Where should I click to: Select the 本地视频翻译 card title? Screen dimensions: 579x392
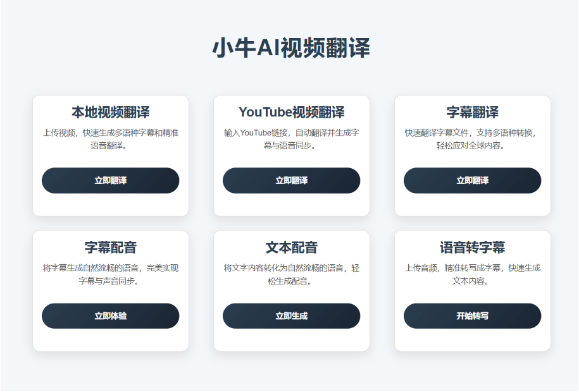tap(110, 111)
